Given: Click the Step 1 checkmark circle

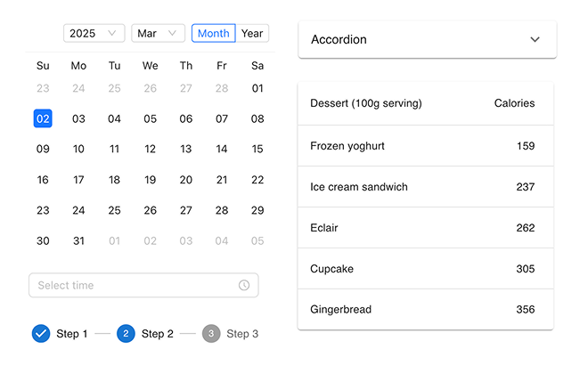Looking at the screenshot, I should (x=41, y=334).
